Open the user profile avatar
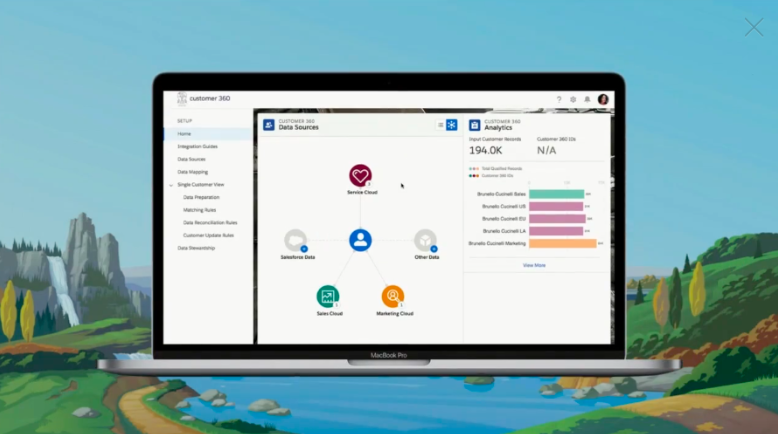 pos(603,99)
